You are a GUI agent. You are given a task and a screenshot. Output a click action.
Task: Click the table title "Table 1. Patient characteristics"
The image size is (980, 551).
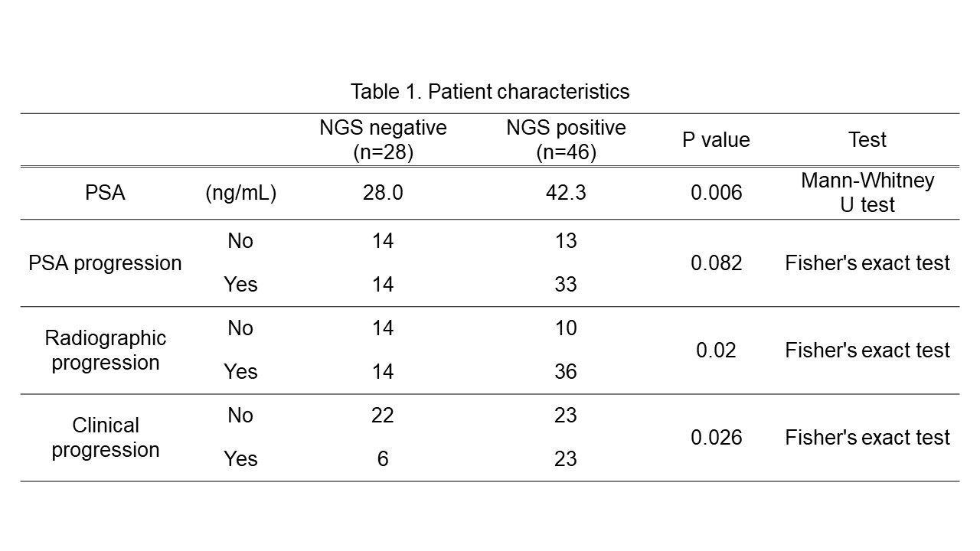pos(490,92)
